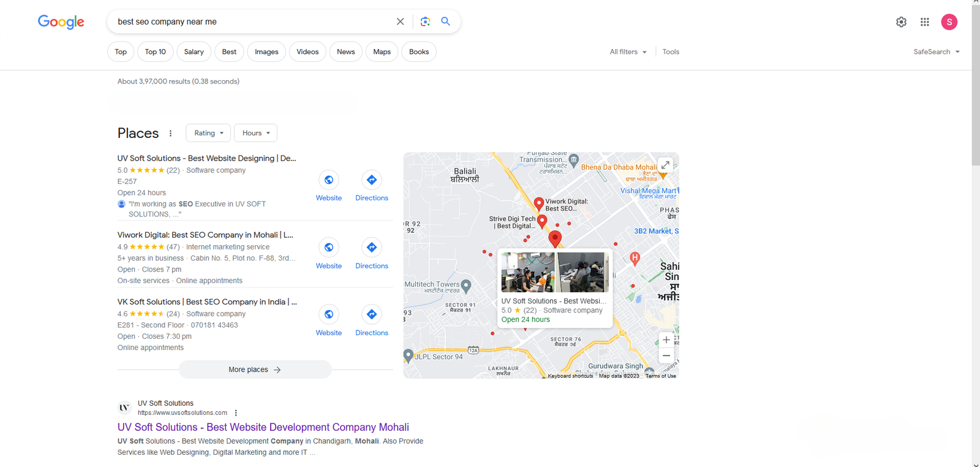Screen dimensions: 980x467
Task: Clear the search query with X
Action: coord(400,21)
